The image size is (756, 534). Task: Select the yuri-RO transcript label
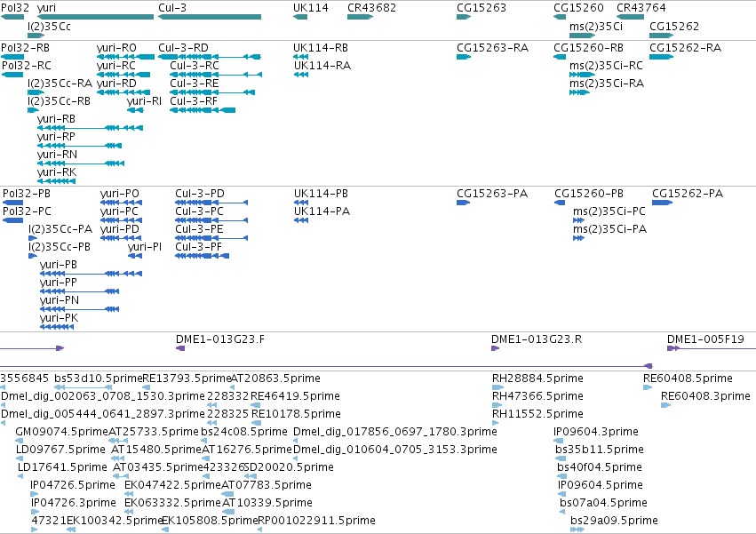click(116, 48)
